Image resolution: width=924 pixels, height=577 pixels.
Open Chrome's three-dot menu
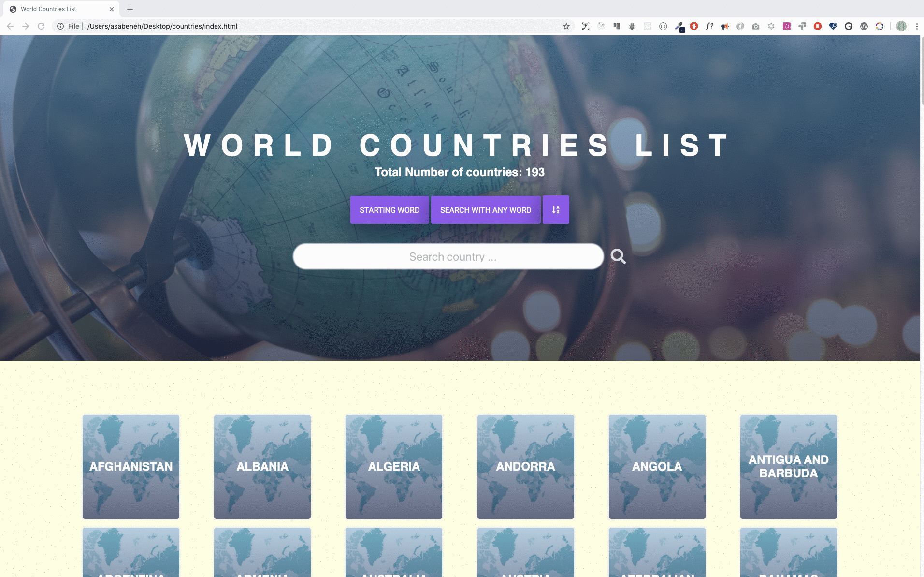tap(917, 26)
